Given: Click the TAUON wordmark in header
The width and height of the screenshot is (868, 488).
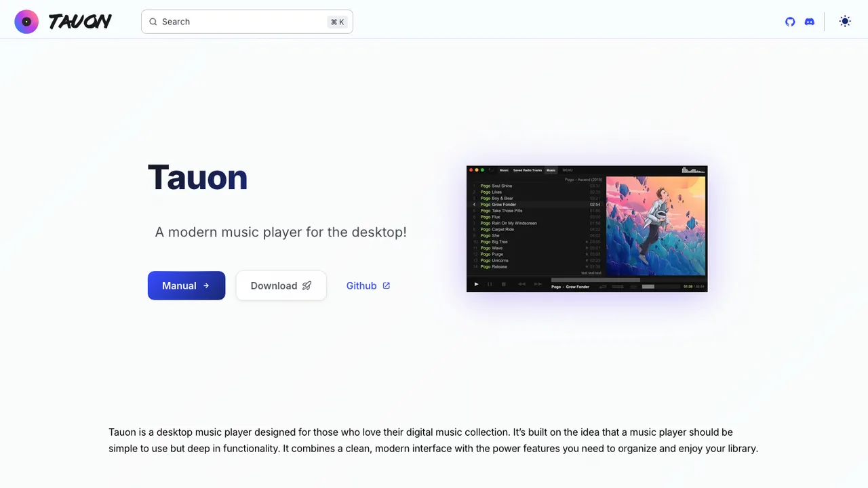Looking at the screenshot, I should click(x=80, y=22).
